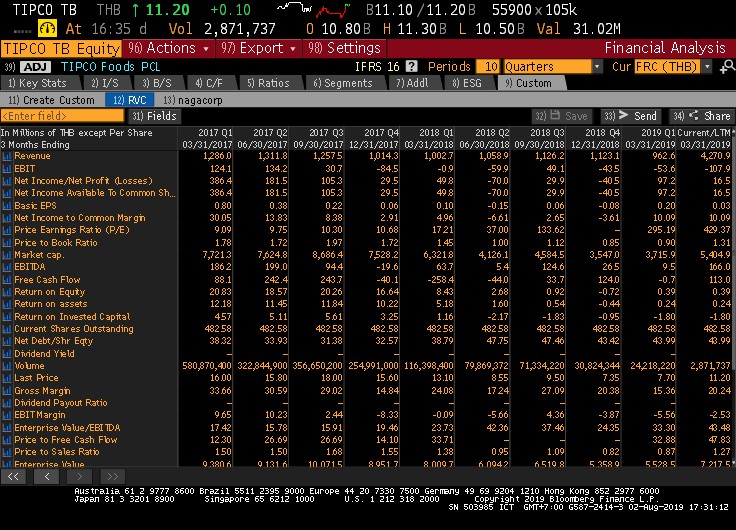Click the Send button
736x530 pixels.
[x=630, y=116]
